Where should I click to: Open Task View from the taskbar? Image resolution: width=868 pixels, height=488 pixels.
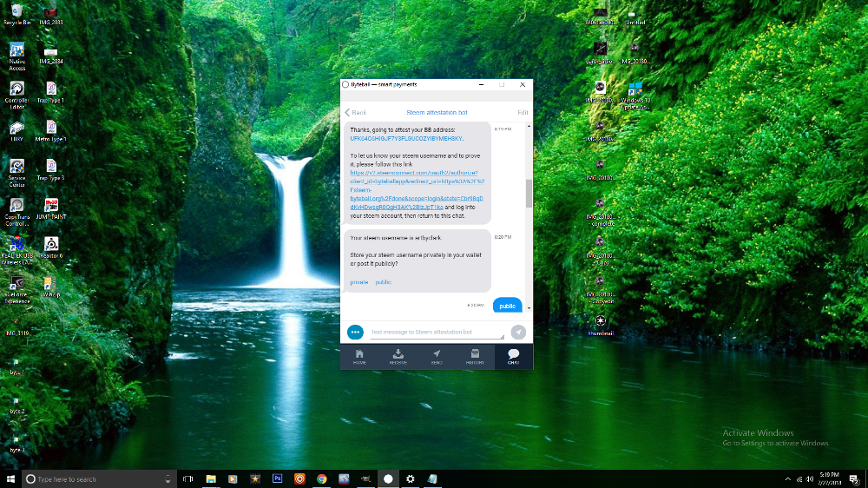tap(188, 478)
